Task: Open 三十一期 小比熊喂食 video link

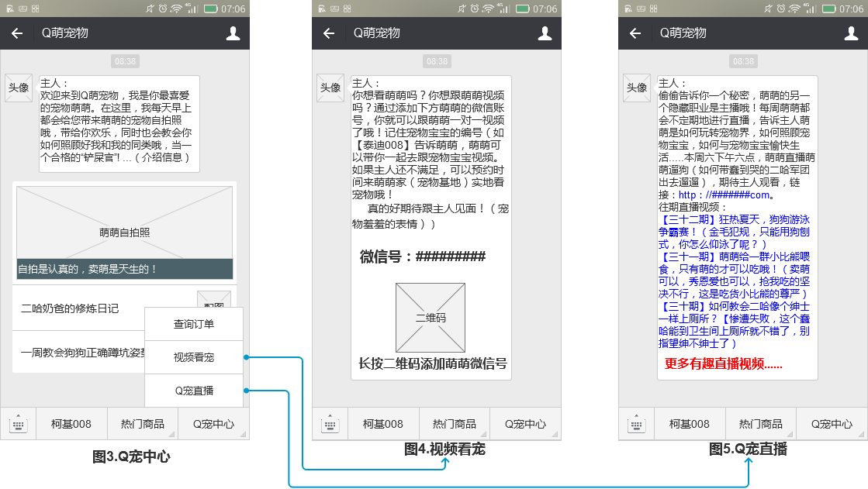Action: 734,275
